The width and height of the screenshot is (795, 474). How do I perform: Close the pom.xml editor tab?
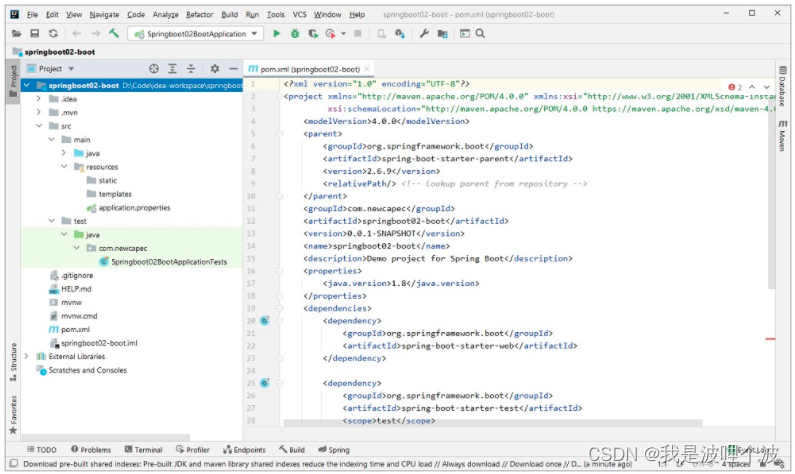click(367, 69)
